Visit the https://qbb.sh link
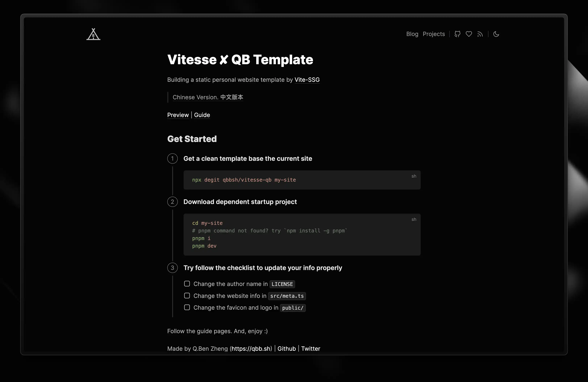Viewport: 588px width, 382px height. (251, 349)
